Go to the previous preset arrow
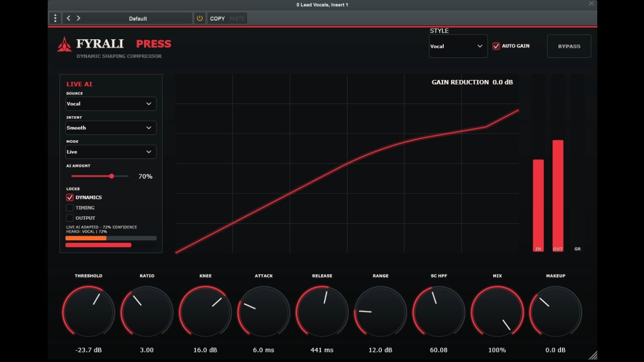Viewport: 644px width, 362px height. click(x=68, y=18)
